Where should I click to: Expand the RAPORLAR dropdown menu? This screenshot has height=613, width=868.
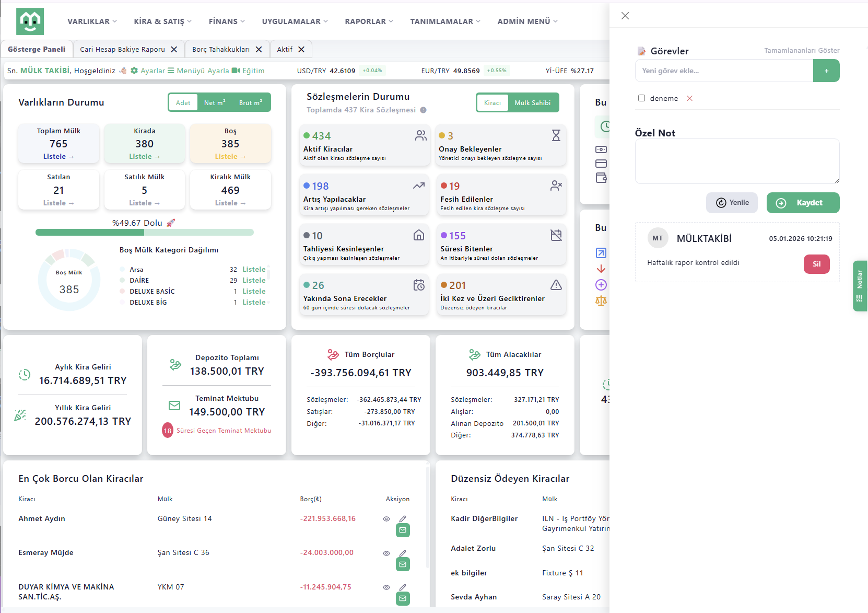pyautogui.click(x=369, y=21)
